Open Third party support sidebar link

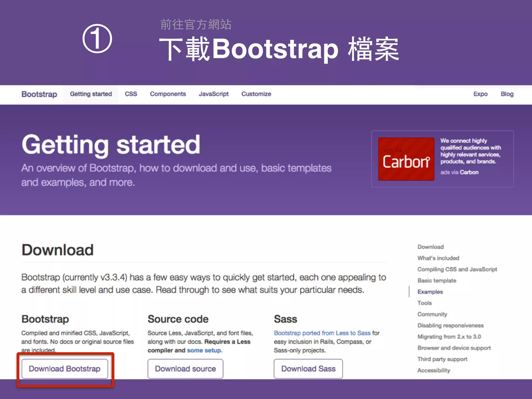[x=442, y=359]
